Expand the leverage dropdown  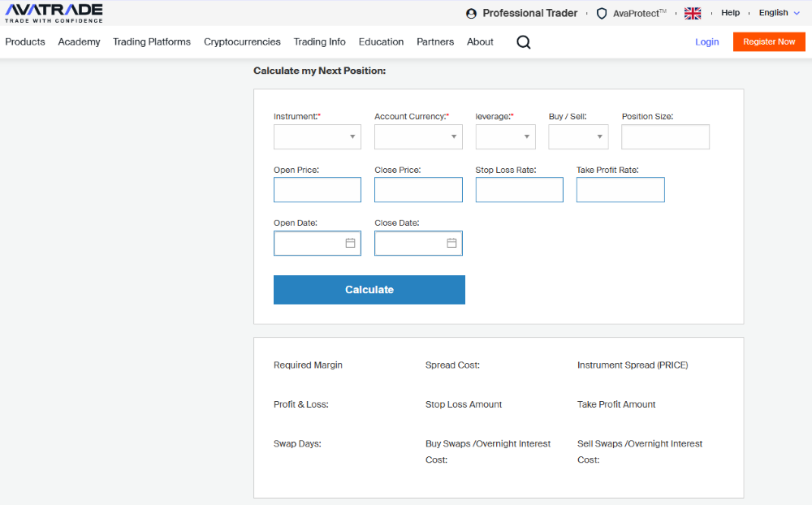click(505, 137)
